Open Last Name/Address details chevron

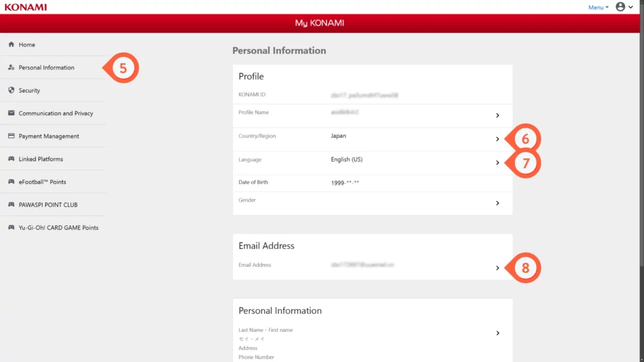pyautogui.click(x=497, y=333)
